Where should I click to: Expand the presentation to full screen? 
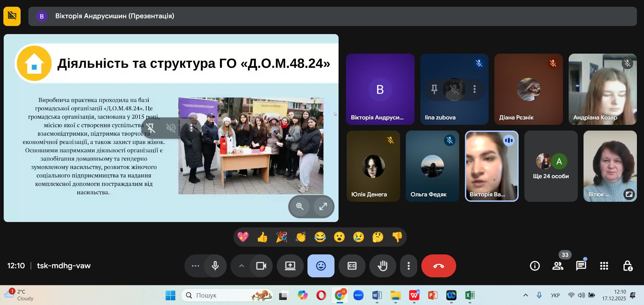323,206
